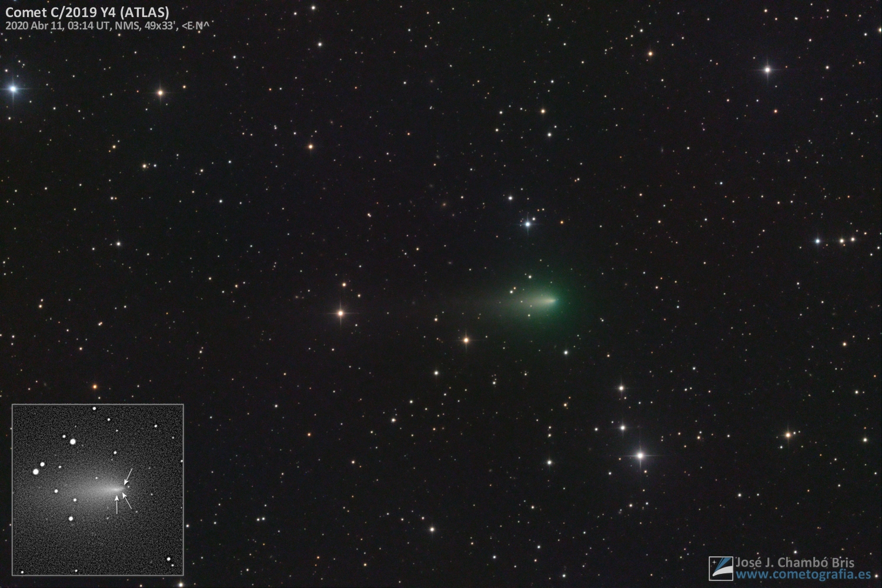This screenshot has width=882, height=588.
Task: Select the Comet C/2019 Y4 (ATLAS) title
Action: [x=87, y=12]
